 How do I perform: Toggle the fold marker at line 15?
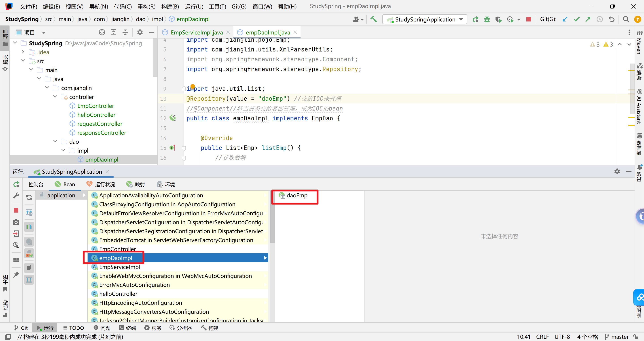click(184, 148)
